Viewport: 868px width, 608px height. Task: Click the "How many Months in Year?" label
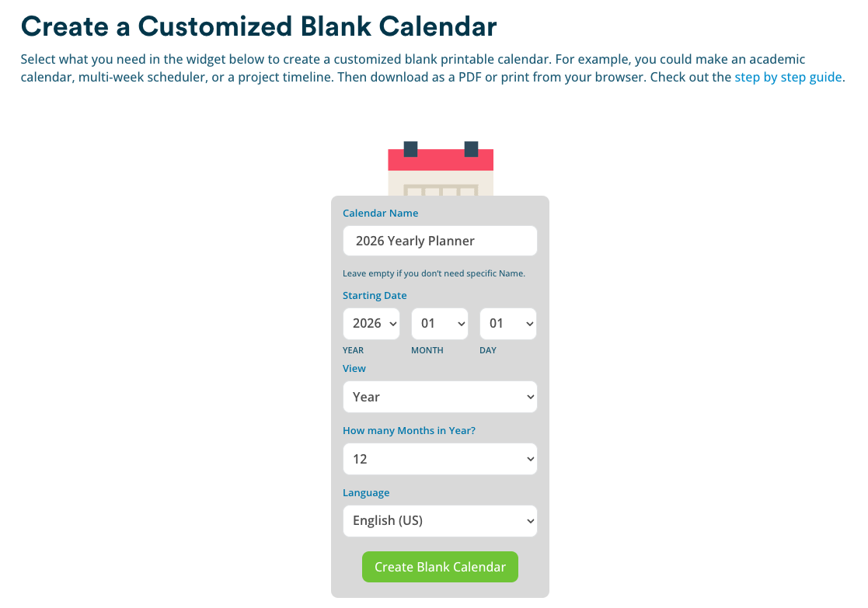pos(409,431)
